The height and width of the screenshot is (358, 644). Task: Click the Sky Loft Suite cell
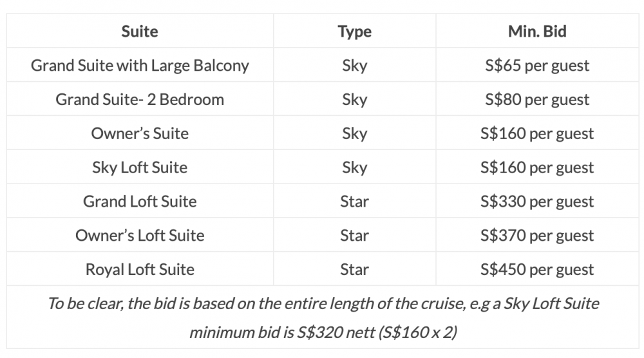pos(140,167)
